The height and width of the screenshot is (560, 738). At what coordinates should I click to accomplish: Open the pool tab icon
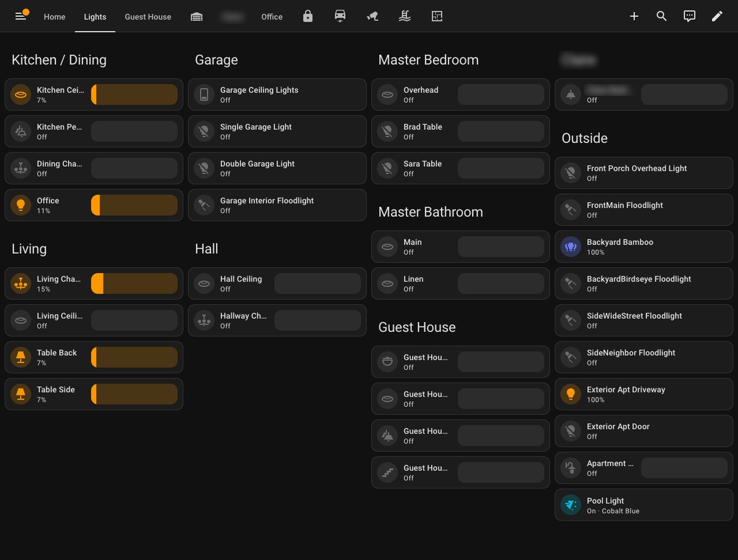[405, 17]
